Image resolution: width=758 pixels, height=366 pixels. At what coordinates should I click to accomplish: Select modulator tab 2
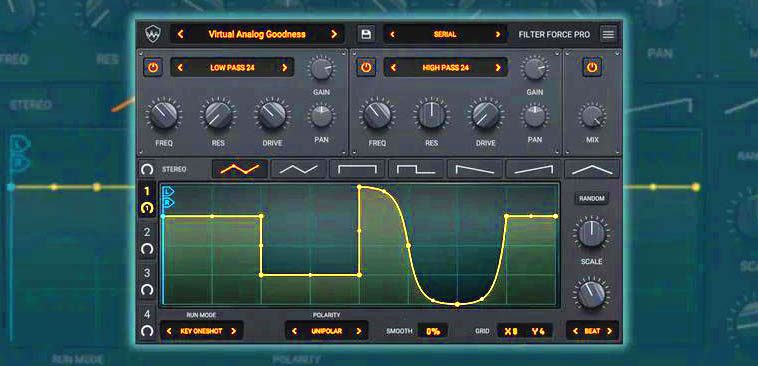click(x=147, y=240)
